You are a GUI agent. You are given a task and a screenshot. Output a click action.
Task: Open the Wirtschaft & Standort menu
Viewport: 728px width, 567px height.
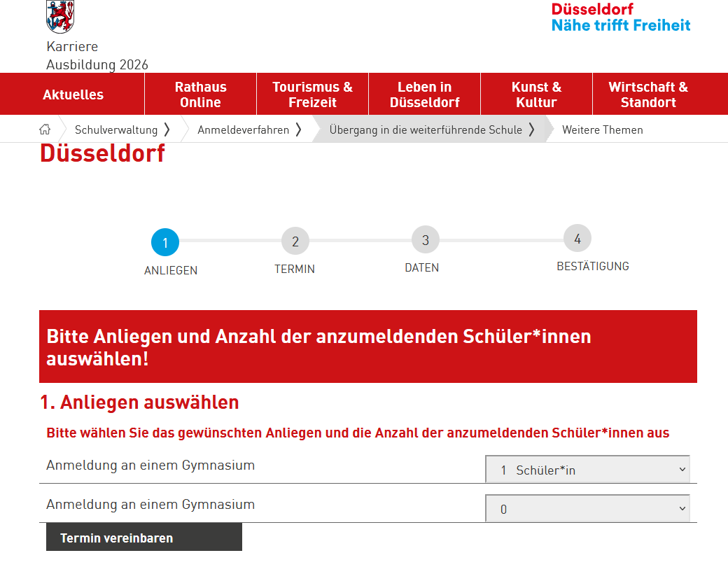[648, 94]
